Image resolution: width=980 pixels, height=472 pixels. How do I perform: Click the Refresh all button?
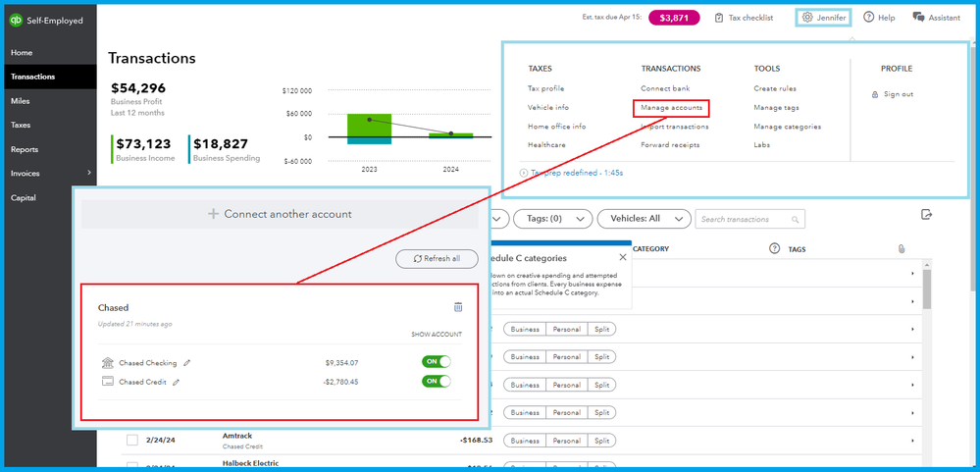[437, 259]
